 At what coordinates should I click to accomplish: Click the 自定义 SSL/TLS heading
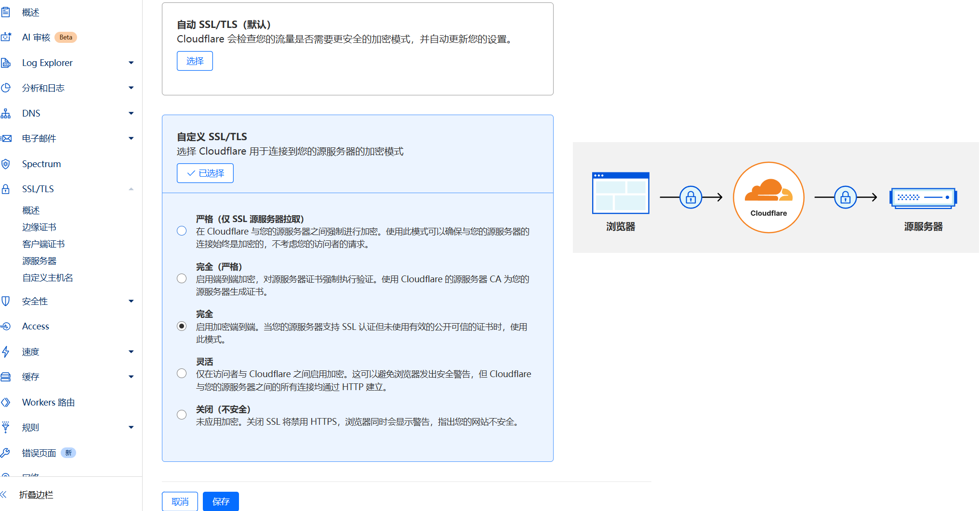212,137
